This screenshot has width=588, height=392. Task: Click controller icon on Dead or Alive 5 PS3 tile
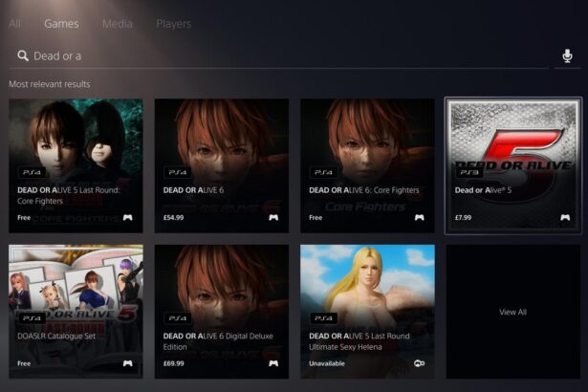[x=565, y=218]
